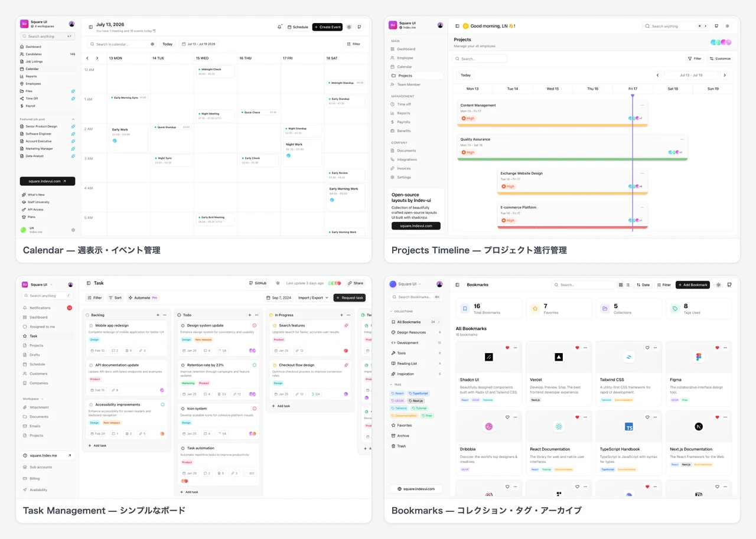Image resolution: width=756 pixels, height=539 pixels.
Task: Click 1/4 progress indicator on Design system update
Action: pos(222,351)
